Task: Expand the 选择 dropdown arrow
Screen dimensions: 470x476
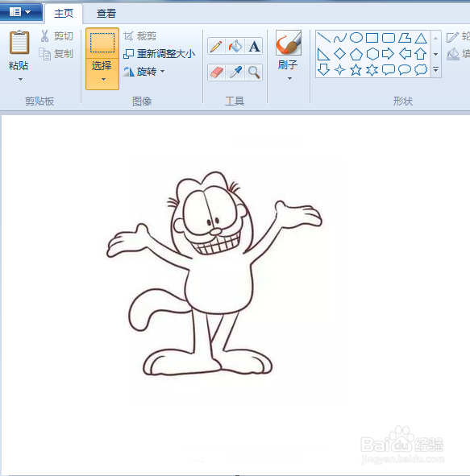Action: 103,80
